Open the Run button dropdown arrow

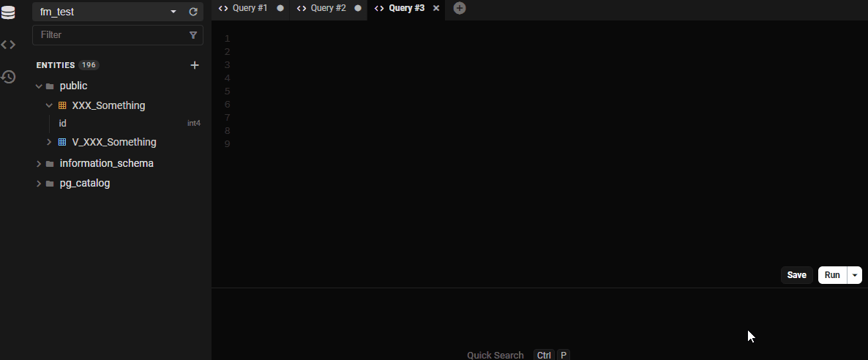(855, 275)
